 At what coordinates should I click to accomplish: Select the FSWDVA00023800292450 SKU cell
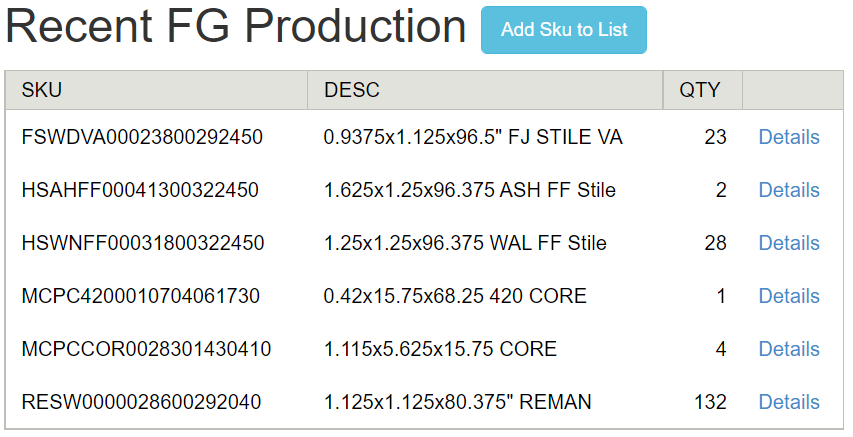(142, 137)
